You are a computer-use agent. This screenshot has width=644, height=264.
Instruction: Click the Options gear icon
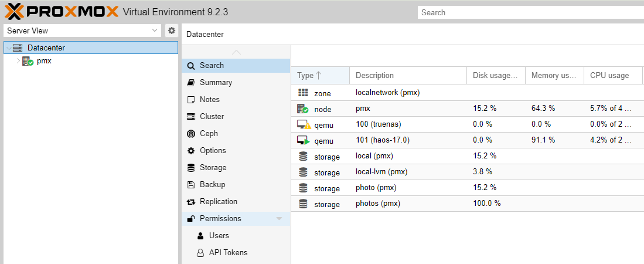point(191,151)
